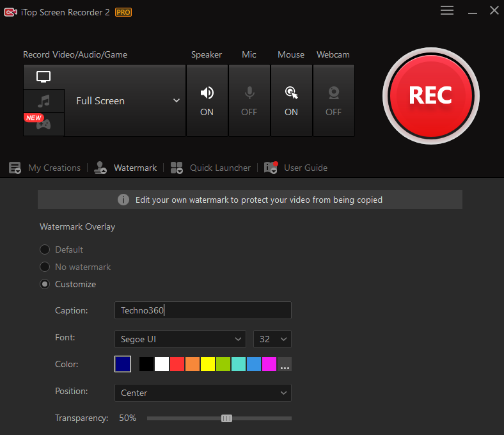Click the Caption text field

[202, 310]
